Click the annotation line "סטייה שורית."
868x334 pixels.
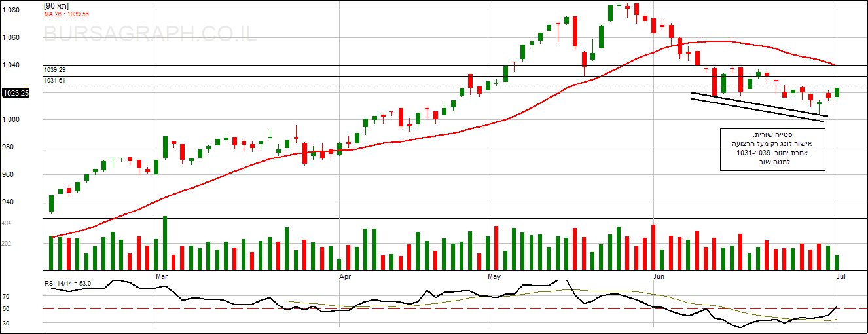(772, 134)
